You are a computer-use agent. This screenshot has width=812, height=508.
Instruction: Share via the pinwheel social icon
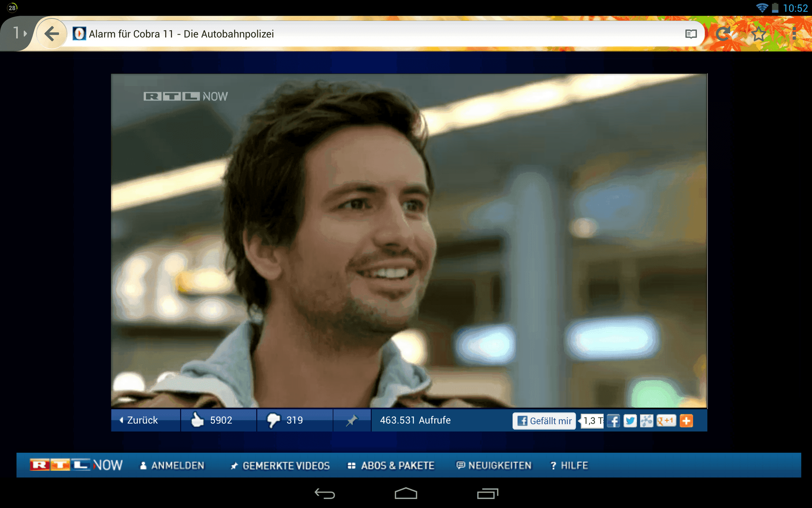tap(647, 421)
